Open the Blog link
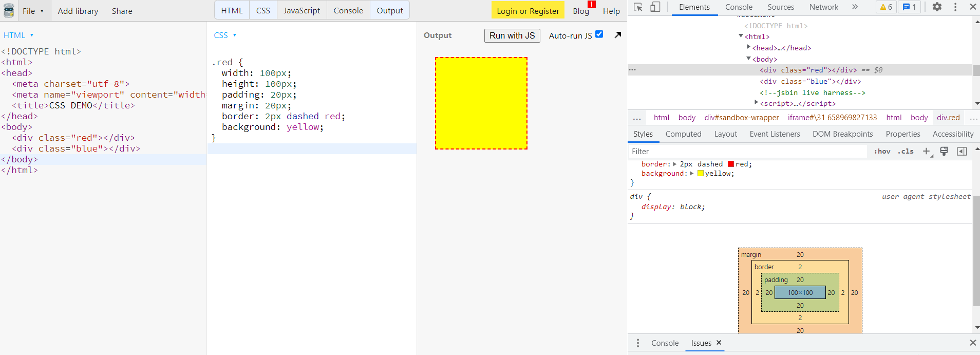Screen dimensions: 980x355 coord(581,11)
